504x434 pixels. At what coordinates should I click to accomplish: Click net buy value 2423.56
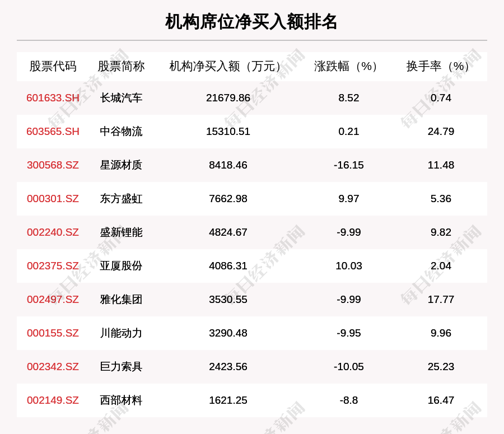pos(228,366)
